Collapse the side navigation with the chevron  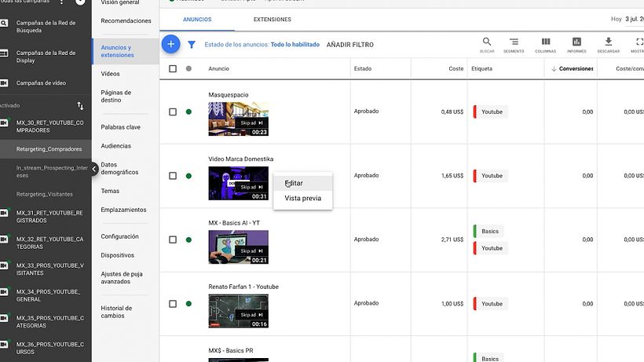[x=93, y=169]
